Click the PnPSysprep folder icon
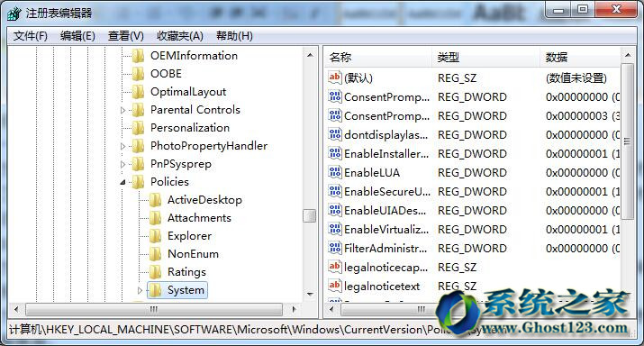This screenshot has width=644, height=346. [x=139, y=164]
